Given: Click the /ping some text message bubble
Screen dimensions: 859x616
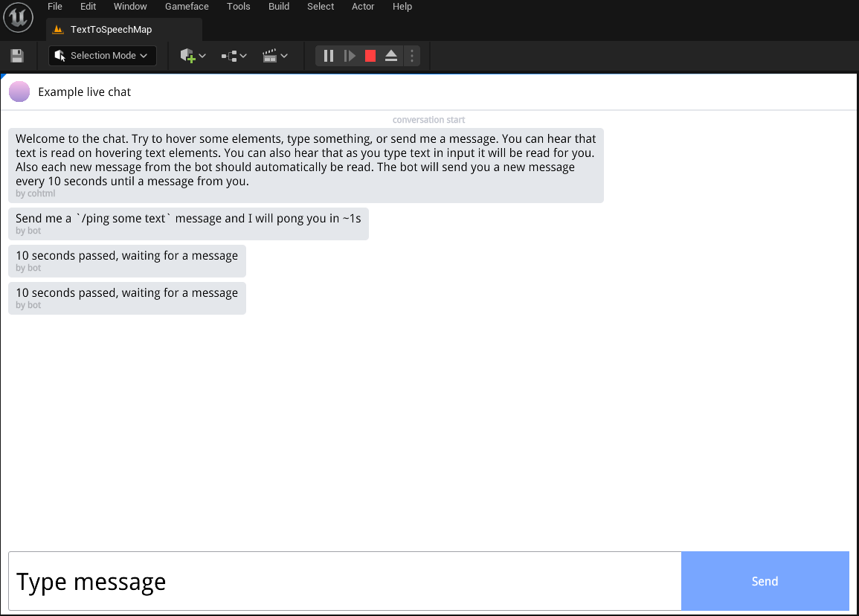Looking at the screenshot, I should [188, 224].
